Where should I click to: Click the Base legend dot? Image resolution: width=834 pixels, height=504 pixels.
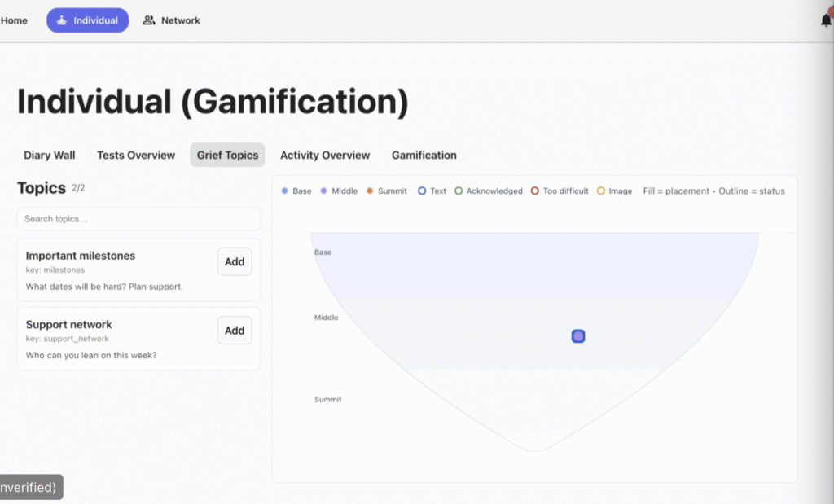coord(284,191)
